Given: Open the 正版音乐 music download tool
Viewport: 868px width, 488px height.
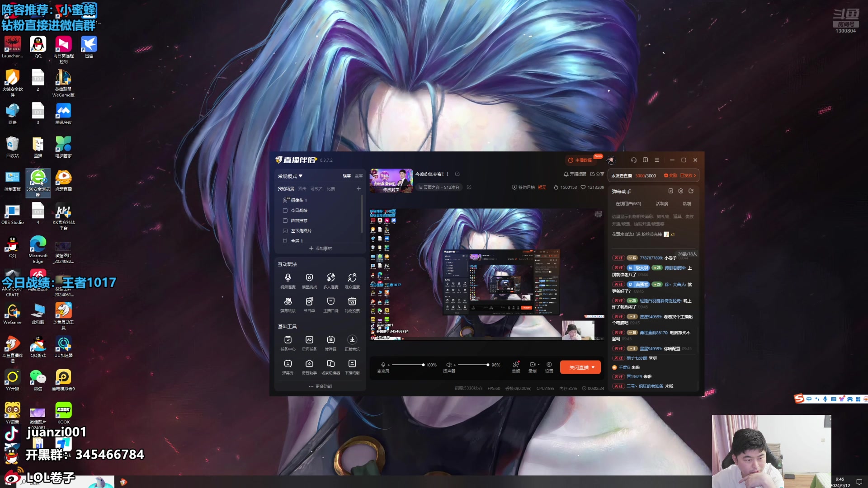Looking at the screenshot, I should 352,340.
